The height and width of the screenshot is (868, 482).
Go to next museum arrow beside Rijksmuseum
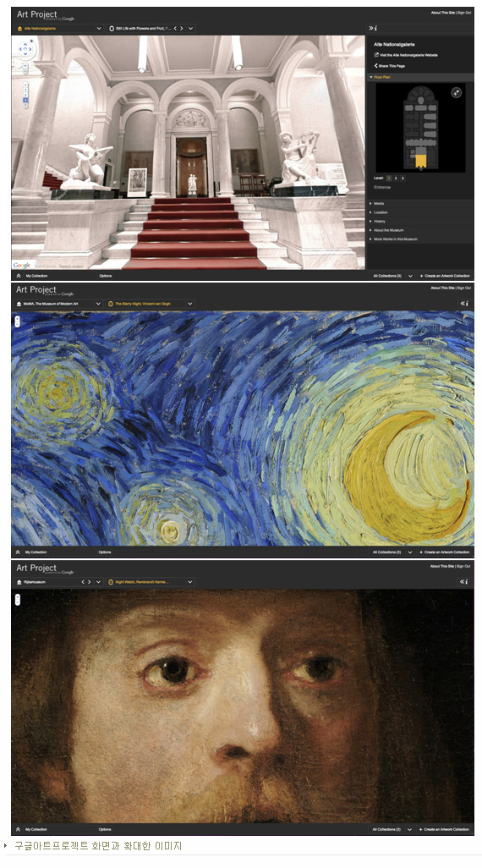point(90,582)
